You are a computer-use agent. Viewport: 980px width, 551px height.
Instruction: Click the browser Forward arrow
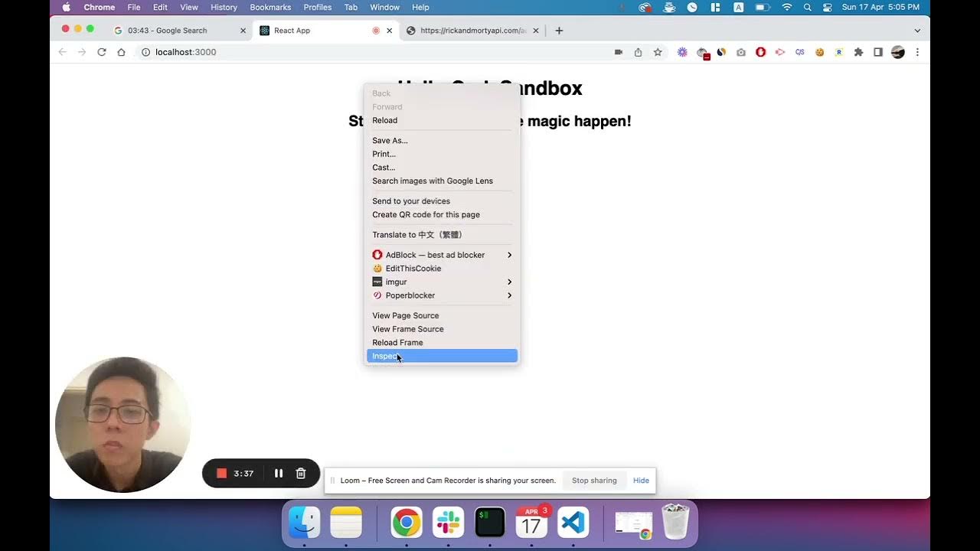click(x=82, y=52)
